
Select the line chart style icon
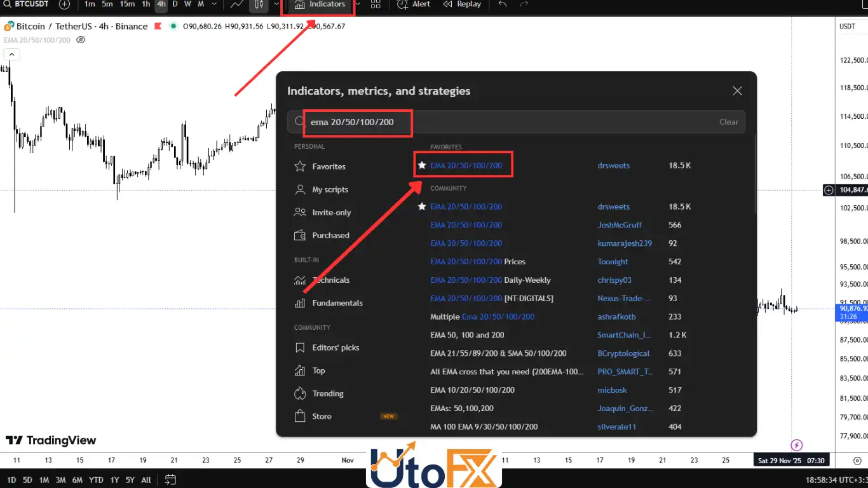[237, 4]
